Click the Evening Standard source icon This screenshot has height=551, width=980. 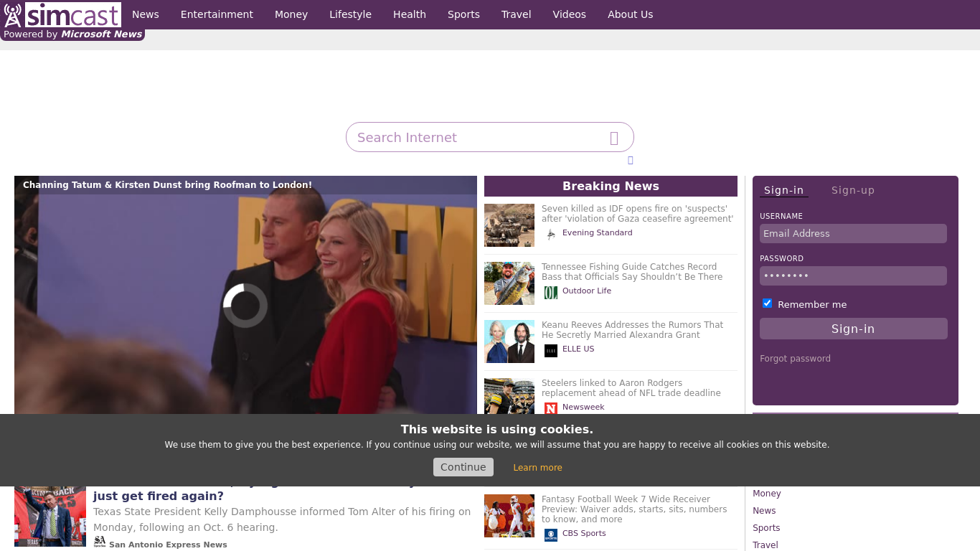click(x=550, y=234)
